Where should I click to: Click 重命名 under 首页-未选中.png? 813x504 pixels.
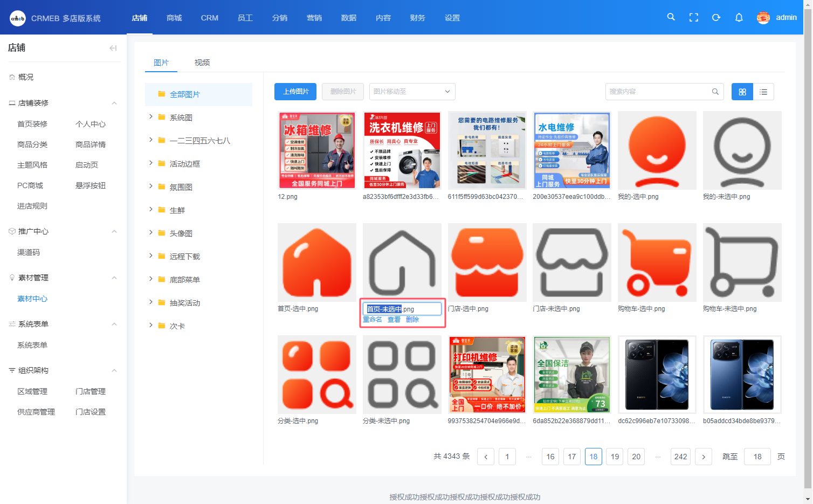click(373, 320)
